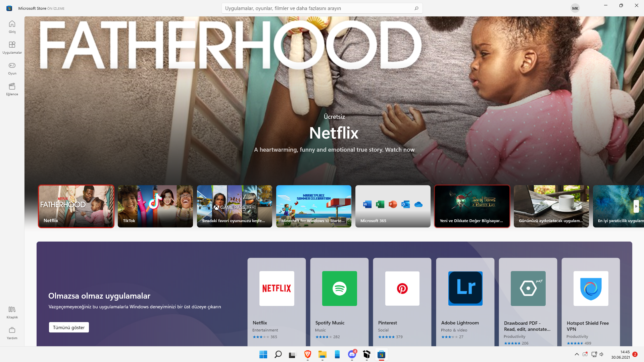Open Yardım help in the sidebar

click(12, 333)
